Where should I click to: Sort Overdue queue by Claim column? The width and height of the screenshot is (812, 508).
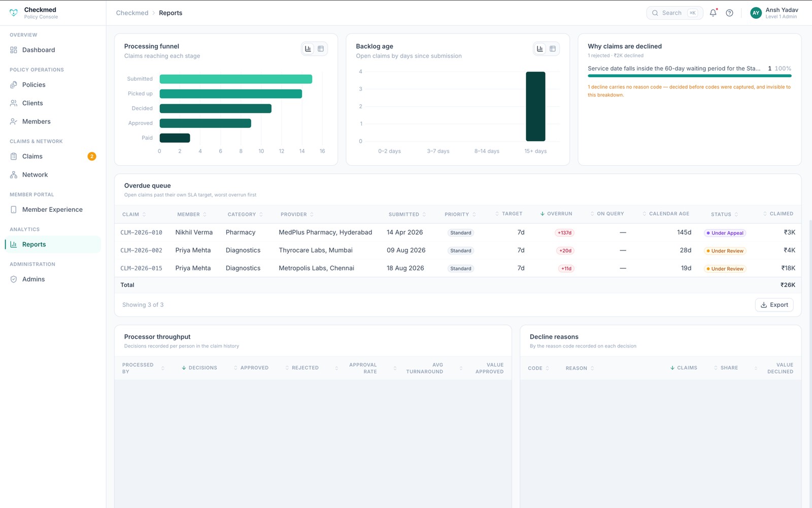point(134,214)
